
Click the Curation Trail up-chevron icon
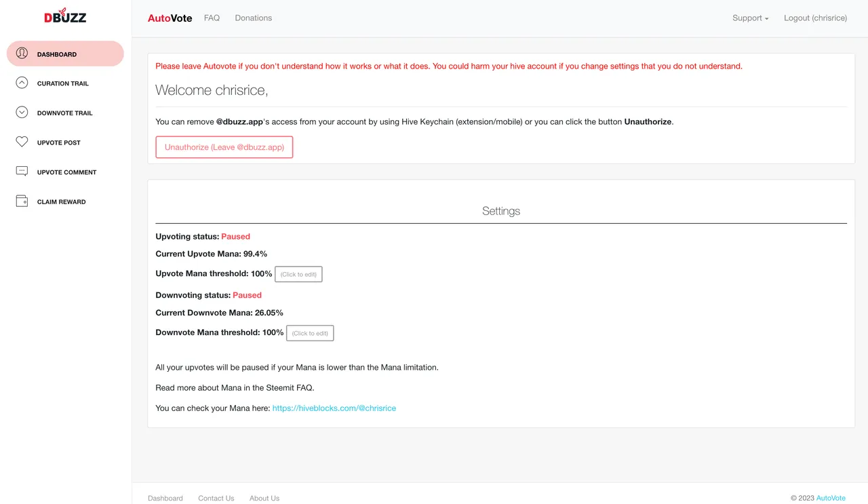point(22,83)
